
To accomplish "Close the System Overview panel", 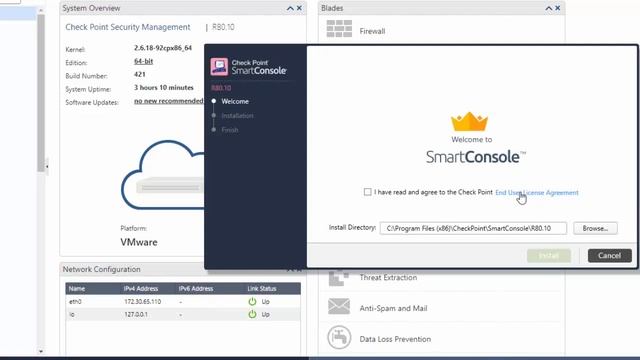I will [x=299, y=8].
